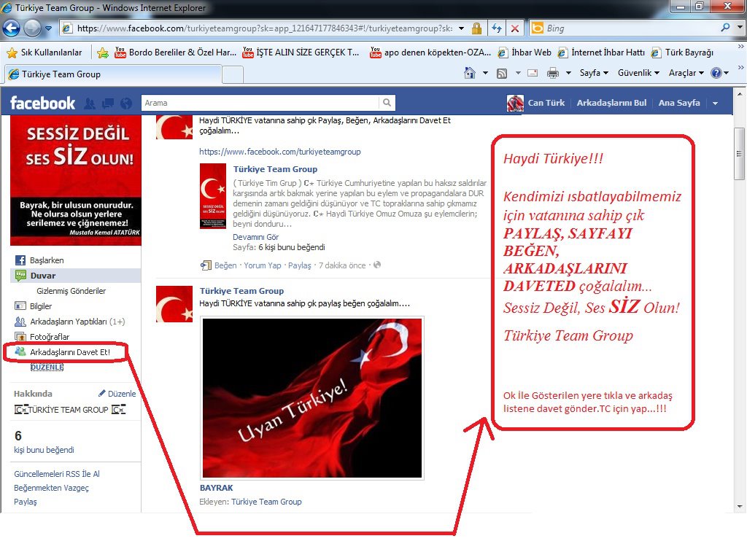Expand the Home icon dropdown arrow

point(485,73)
